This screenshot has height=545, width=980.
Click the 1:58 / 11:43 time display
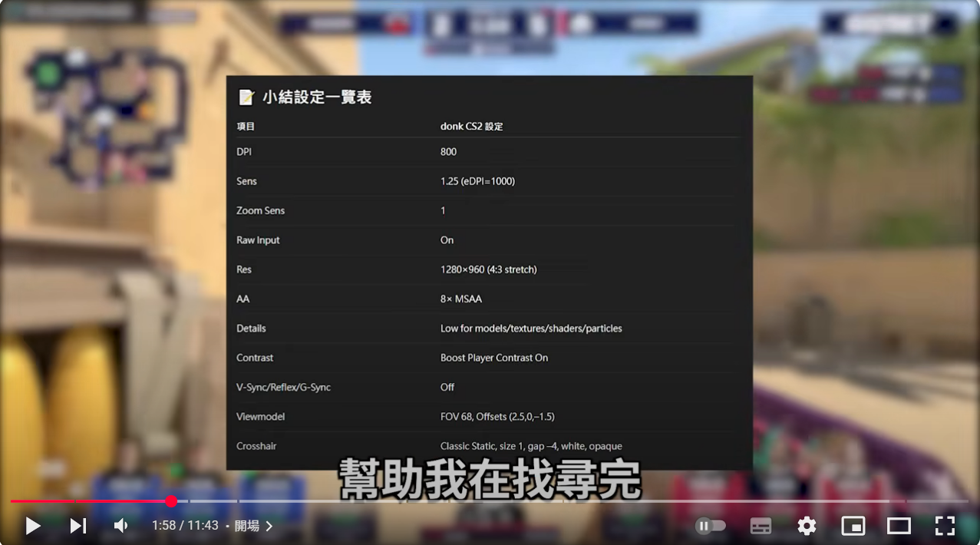tap(185, 527)
